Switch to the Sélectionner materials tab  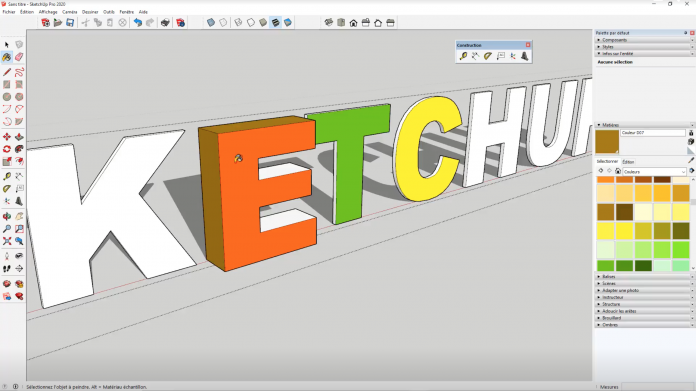[x=607, y=162]
